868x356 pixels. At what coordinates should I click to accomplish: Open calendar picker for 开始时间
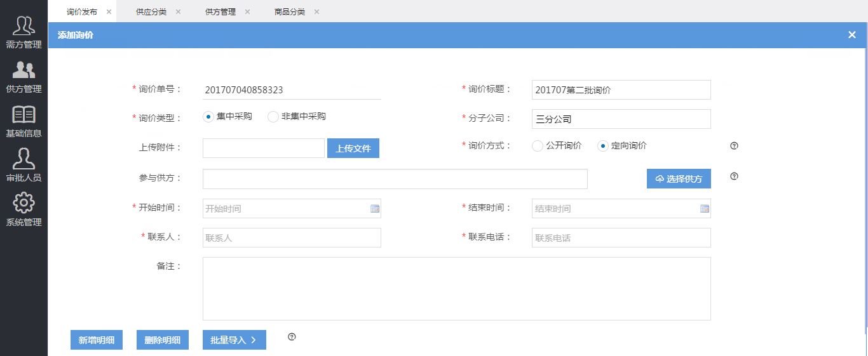click(375, 209)
